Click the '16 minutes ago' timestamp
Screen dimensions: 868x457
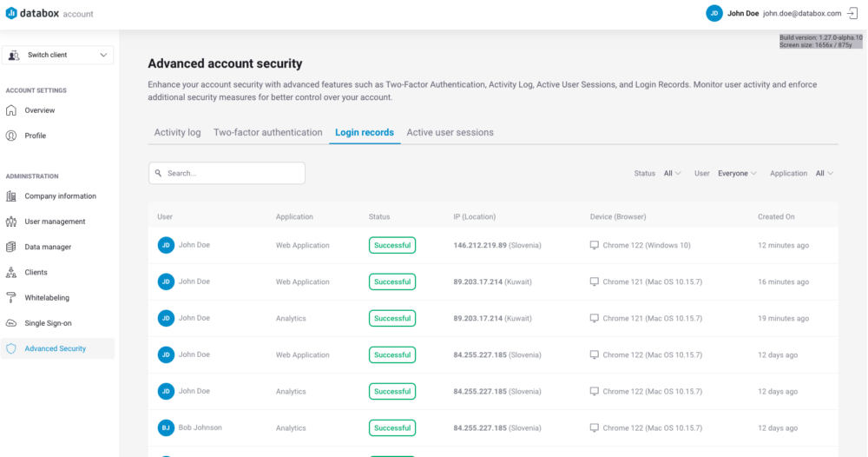point(783,281)
